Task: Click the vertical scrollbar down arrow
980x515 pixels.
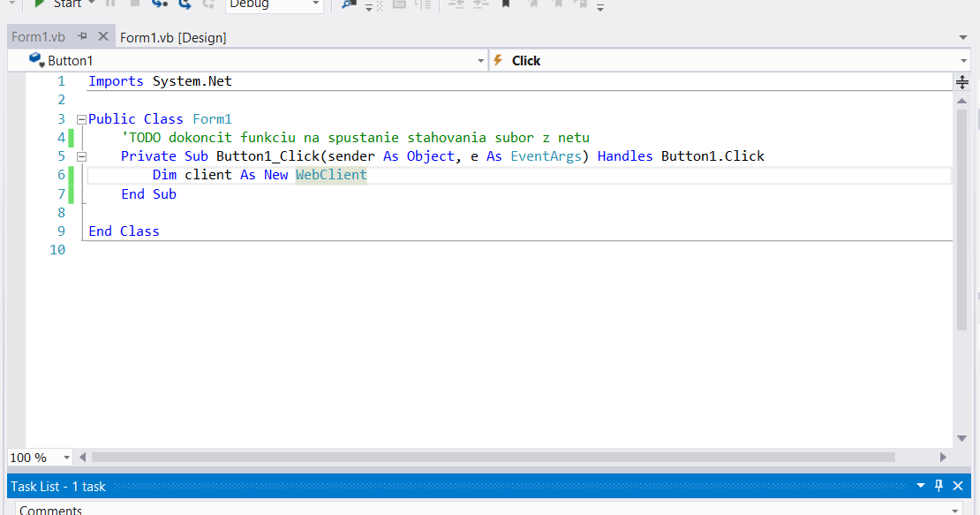Action: point(961,439)
